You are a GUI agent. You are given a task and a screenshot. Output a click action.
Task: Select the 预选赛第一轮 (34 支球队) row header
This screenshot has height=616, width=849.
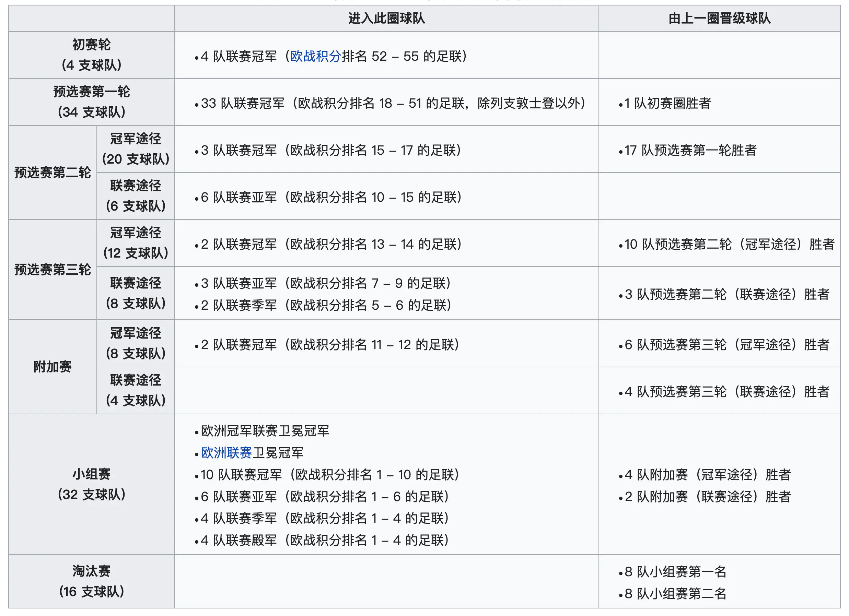tap(91, 102)
